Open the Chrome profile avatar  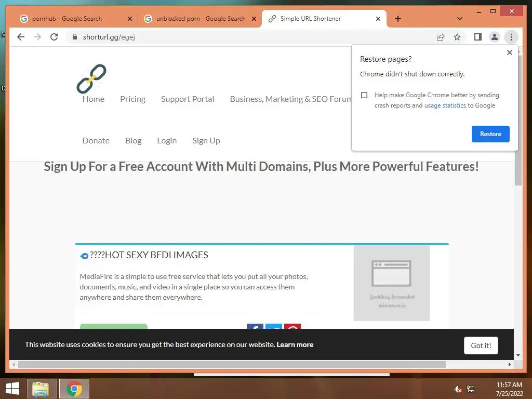pyautogui.click(x=495, y=37)
